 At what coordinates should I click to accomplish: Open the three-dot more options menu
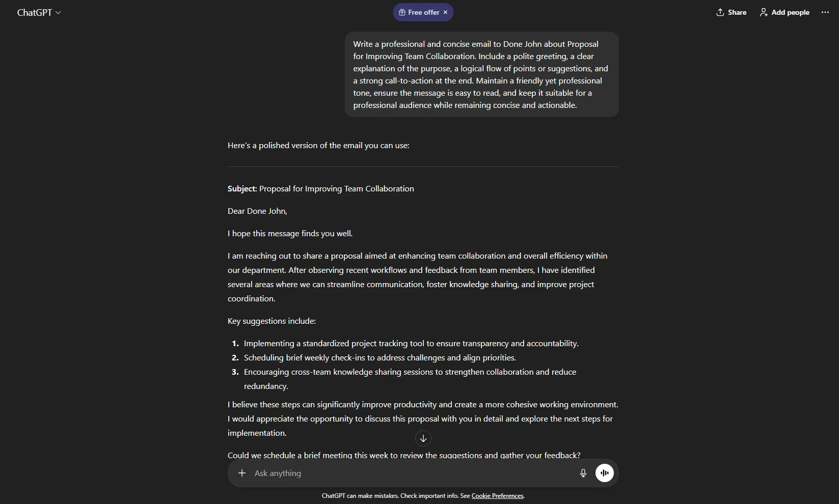click(x=825, y=12)
